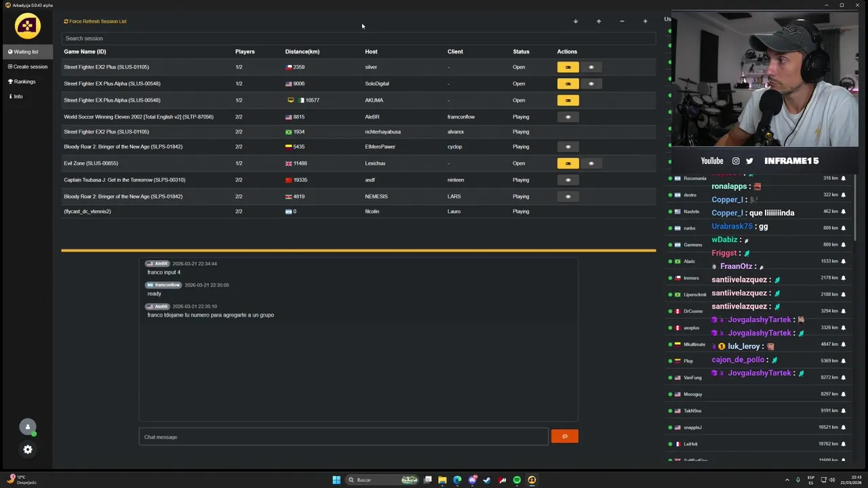Sort by Game Name (ID) column header

(85, 52)
